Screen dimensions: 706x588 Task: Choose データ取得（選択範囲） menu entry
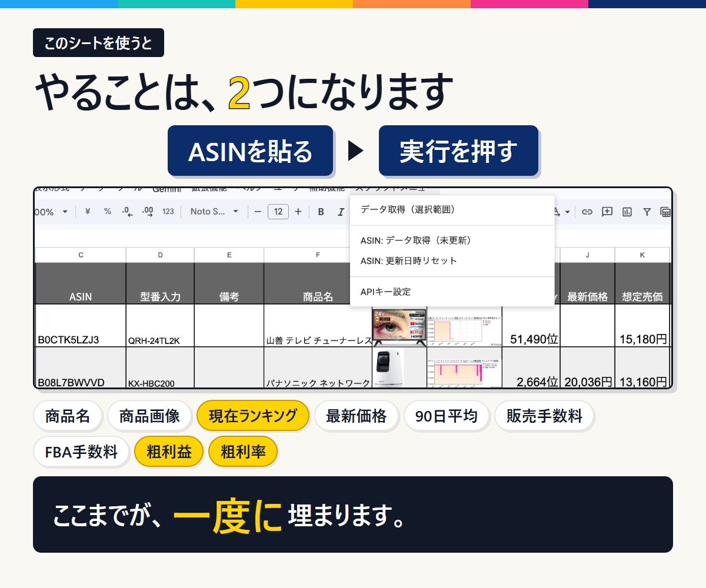click(452, 210)
